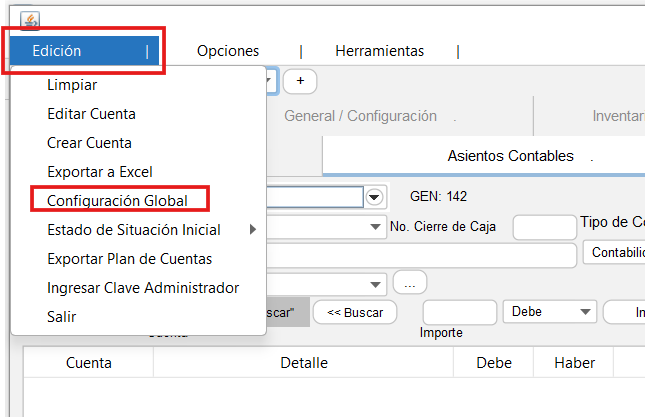Open the Opciones menu
This screenshot has width=645, height=417.
228,51
